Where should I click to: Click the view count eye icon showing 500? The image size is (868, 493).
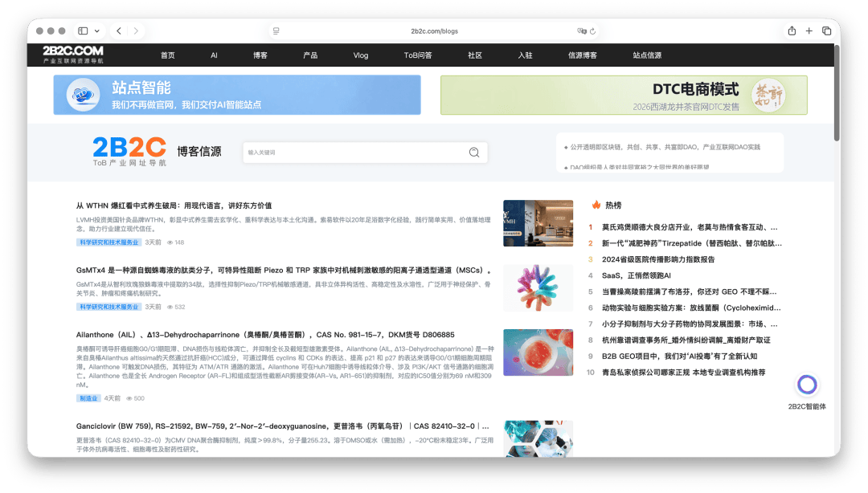(129, 398)
